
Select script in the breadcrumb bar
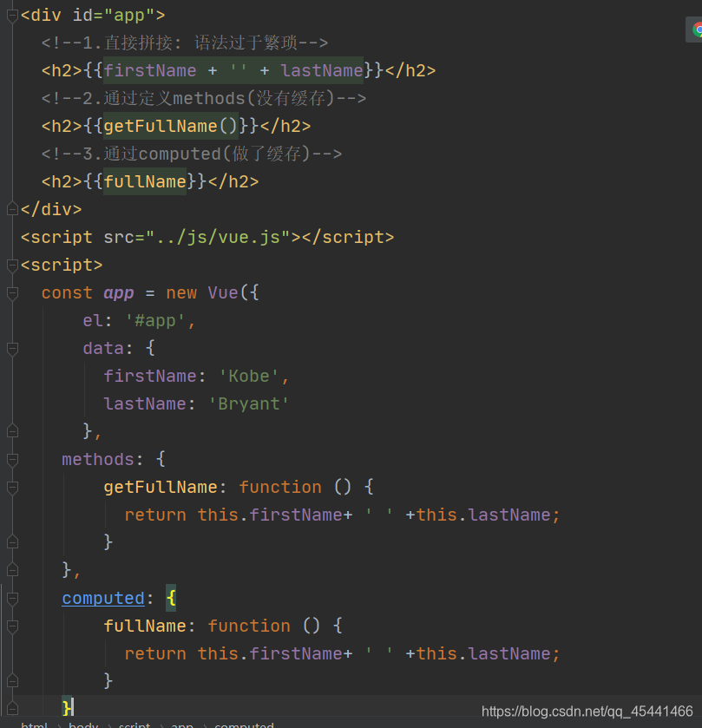pos(134,725)
